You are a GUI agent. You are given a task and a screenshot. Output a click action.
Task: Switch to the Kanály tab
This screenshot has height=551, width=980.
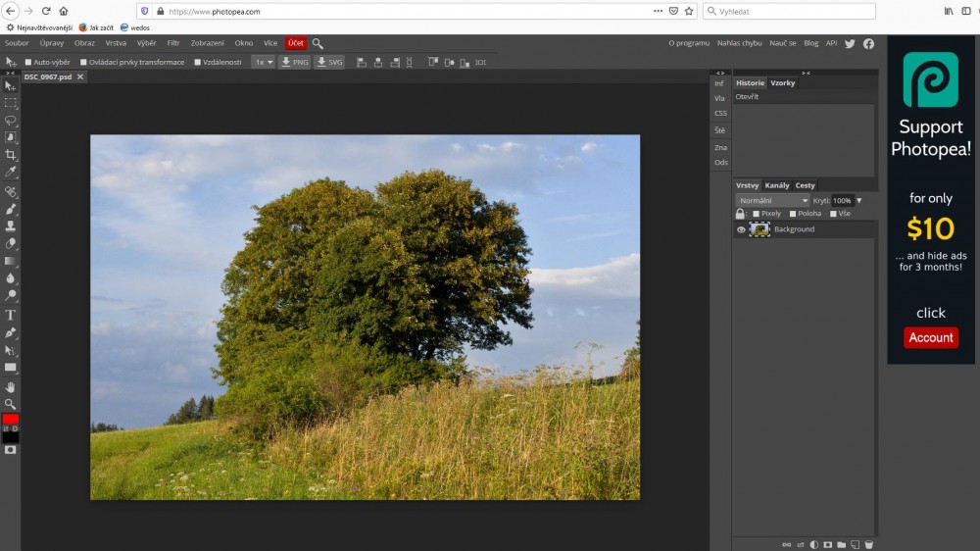777,185
